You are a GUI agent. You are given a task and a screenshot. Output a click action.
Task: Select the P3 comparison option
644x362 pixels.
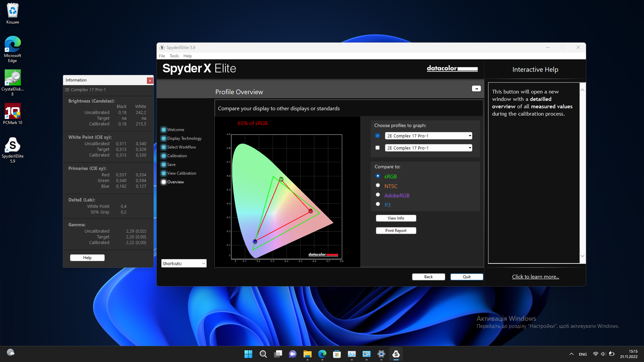click(378, 204)
